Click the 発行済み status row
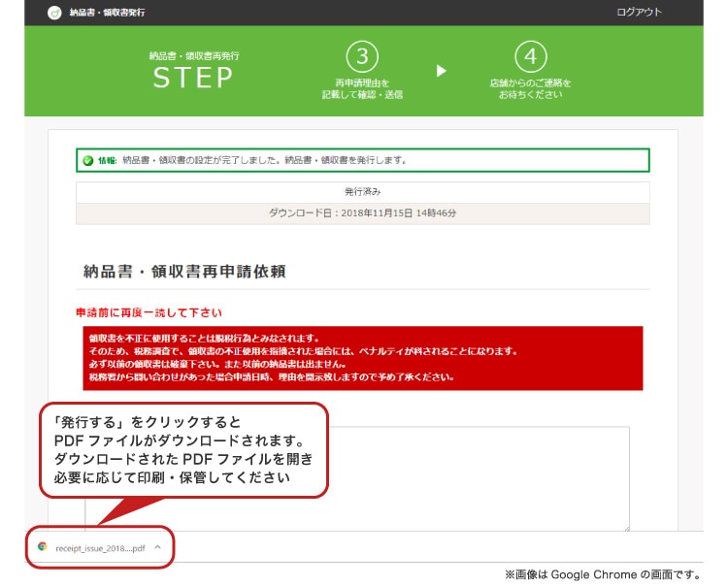This screenshot has width=728, height=587. point(362,192)
